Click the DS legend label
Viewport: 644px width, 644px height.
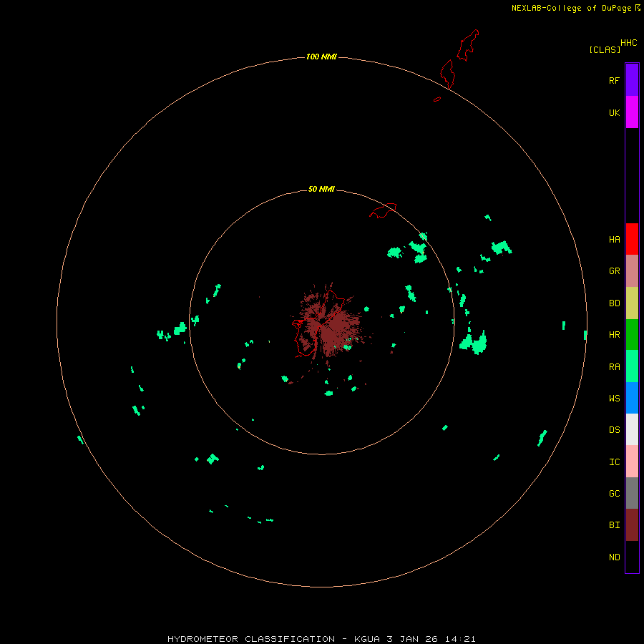point(614,429)
